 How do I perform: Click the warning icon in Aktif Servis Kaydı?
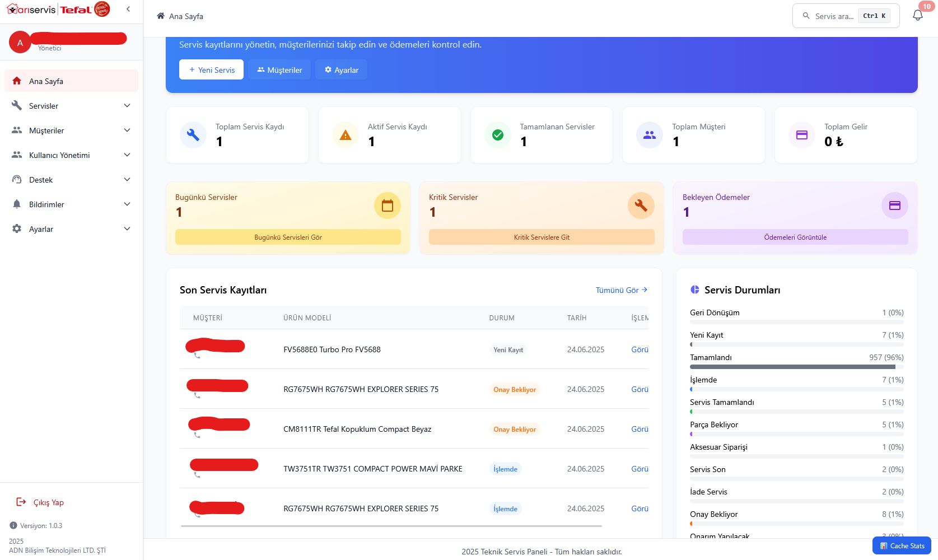[346, 135]
